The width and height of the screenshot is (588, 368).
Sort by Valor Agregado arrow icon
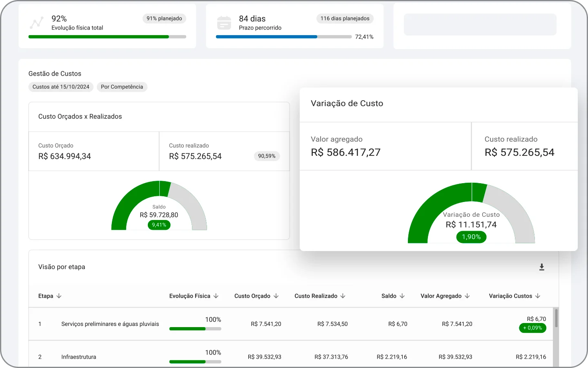pos(468,296)
